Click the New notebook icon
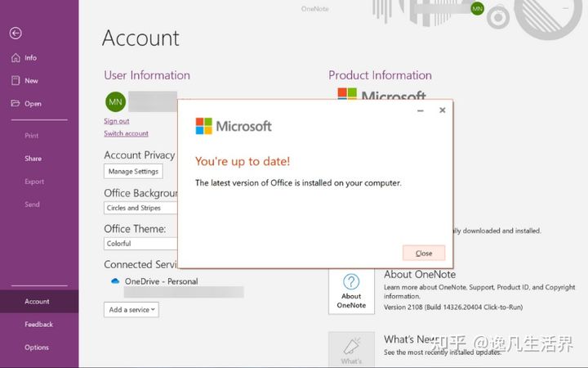588x368 pixels. [x=16, y=81]
